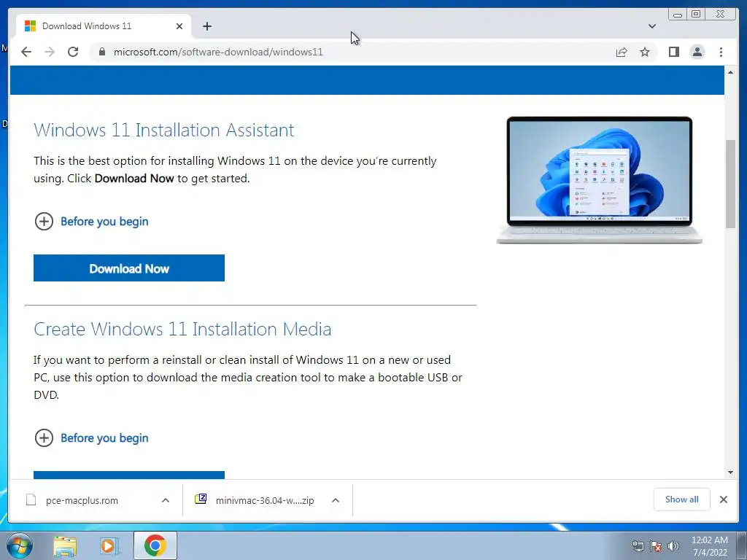The width and height of the screenshot is (747, 560).
Task: Open the network icon in system tray
Action: [638, 546]
